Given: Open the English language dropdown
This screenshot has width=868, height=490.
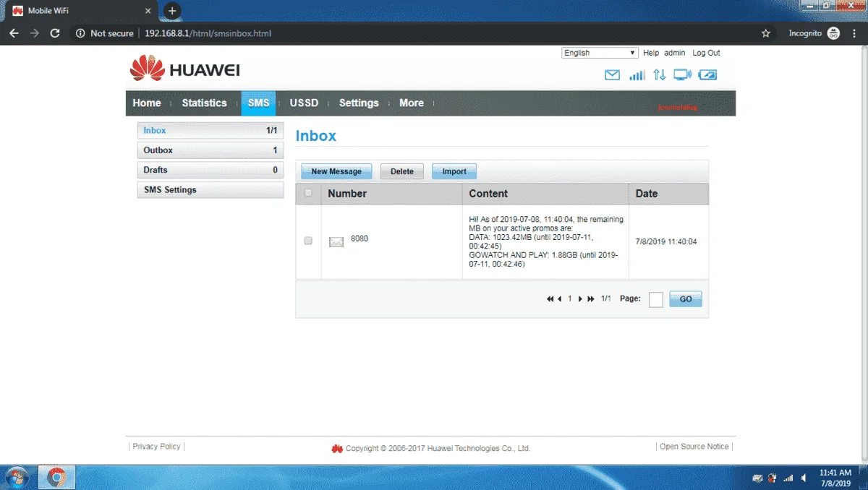Looking at the screenshot, I should click(x=600, y=53).
